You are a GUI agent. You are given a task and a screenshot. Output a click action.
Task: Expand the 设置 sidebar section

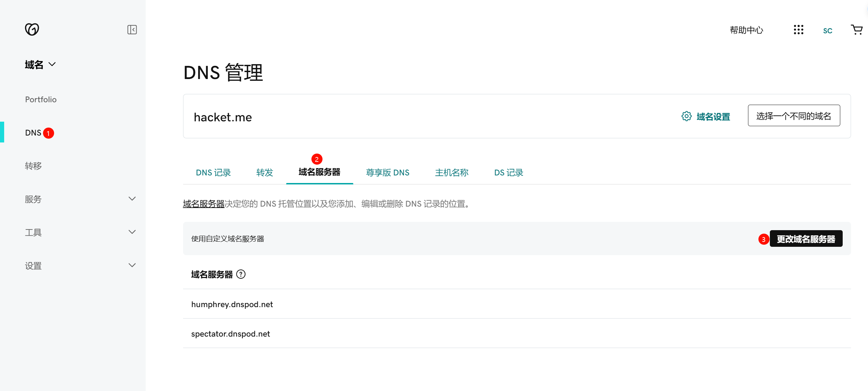[132, 266]
